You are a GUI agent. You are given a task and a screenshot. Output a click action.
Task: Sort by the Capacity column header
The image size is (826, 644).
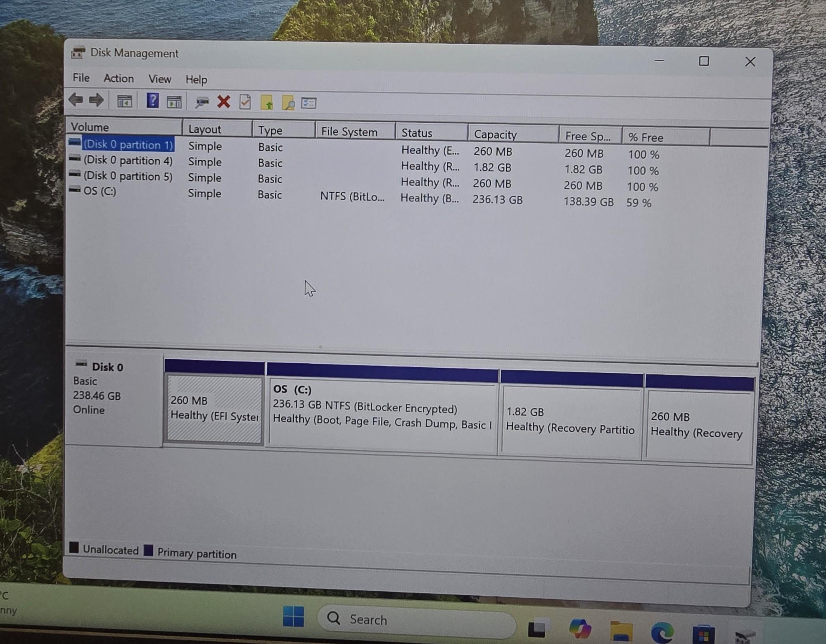(513, 135)
